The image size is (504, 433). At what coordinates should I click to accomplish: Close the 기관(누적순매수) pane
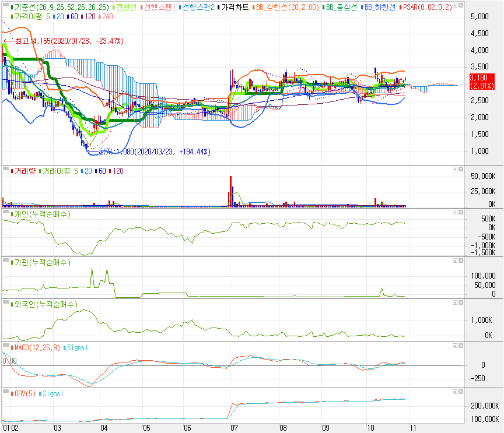[461, 260]
